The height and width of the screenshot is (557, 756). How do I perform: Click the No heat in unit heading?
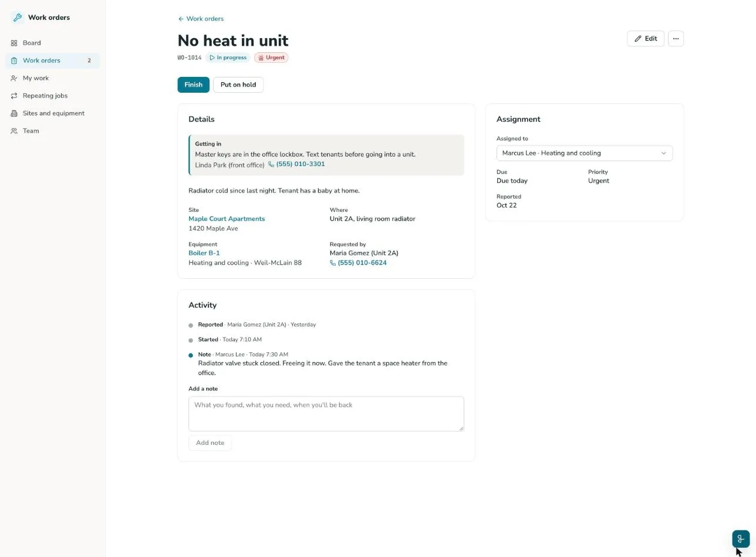233,40
